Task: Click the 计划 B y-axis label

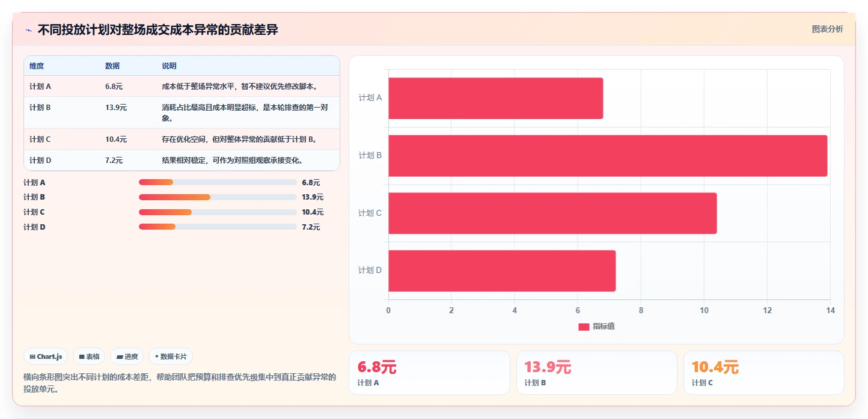Action: point(370,156)
